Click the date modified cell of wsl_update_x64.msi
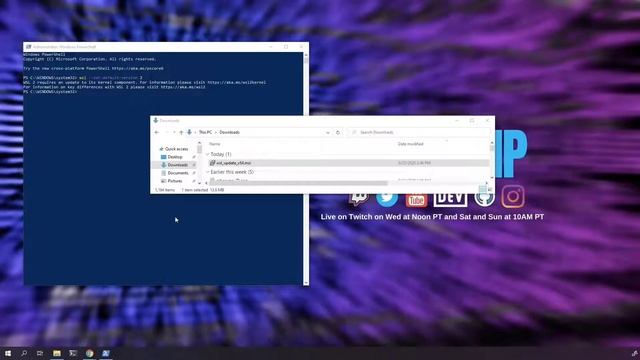 [414, 163]
